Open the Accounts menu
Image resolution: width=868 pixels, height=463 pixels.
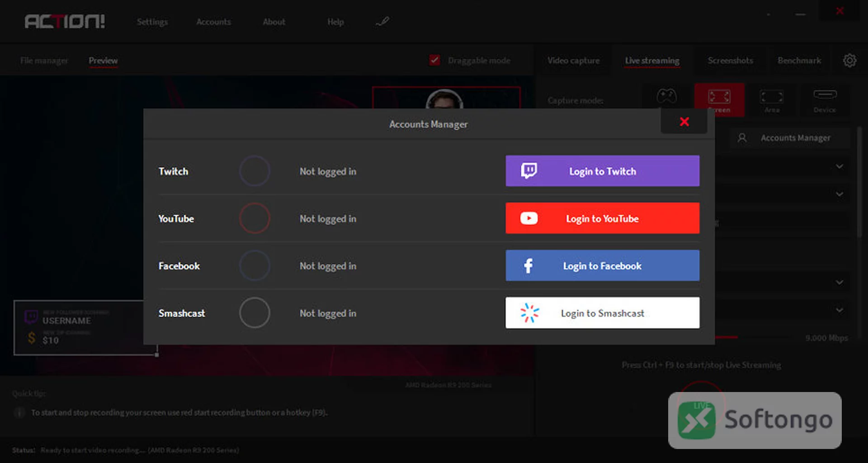213,22
